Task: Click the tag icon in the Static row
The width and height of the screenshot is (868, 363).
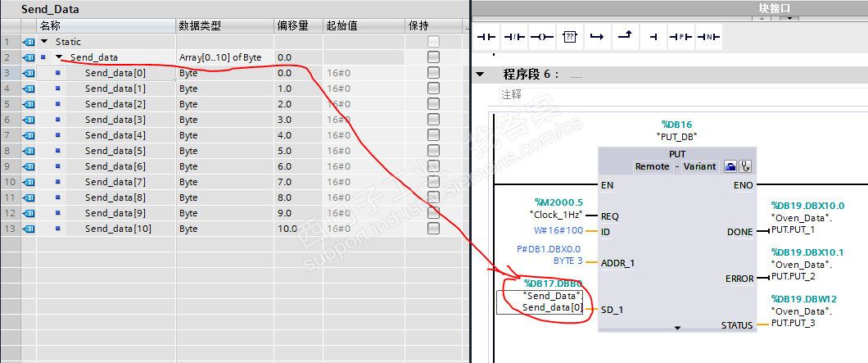Action: coord(28,42)
